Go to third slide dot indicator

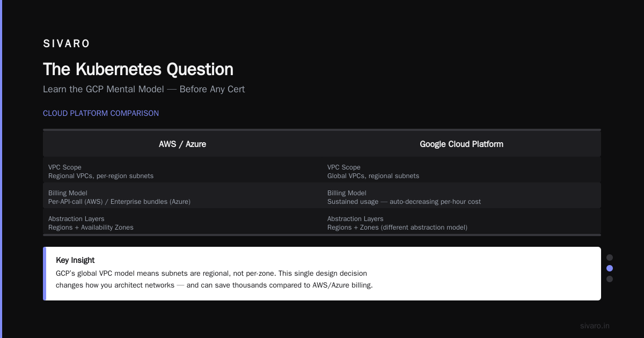[610, 279]
